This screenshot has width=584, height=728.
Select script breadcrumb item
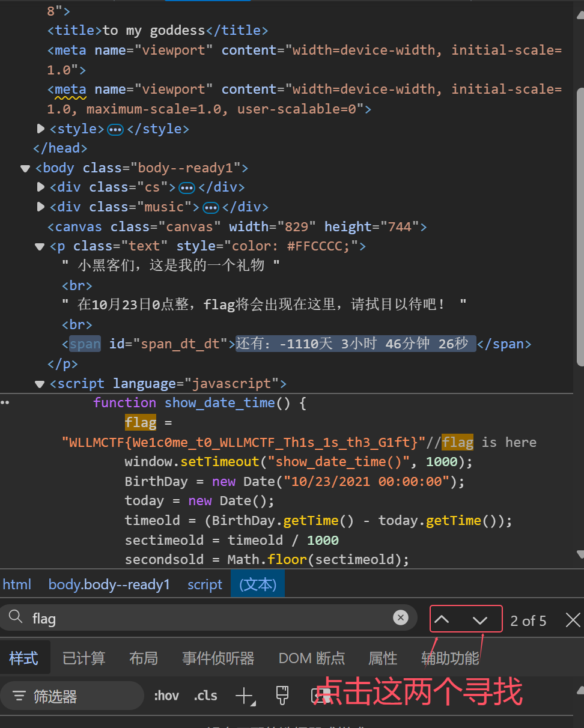pos(205,584)
